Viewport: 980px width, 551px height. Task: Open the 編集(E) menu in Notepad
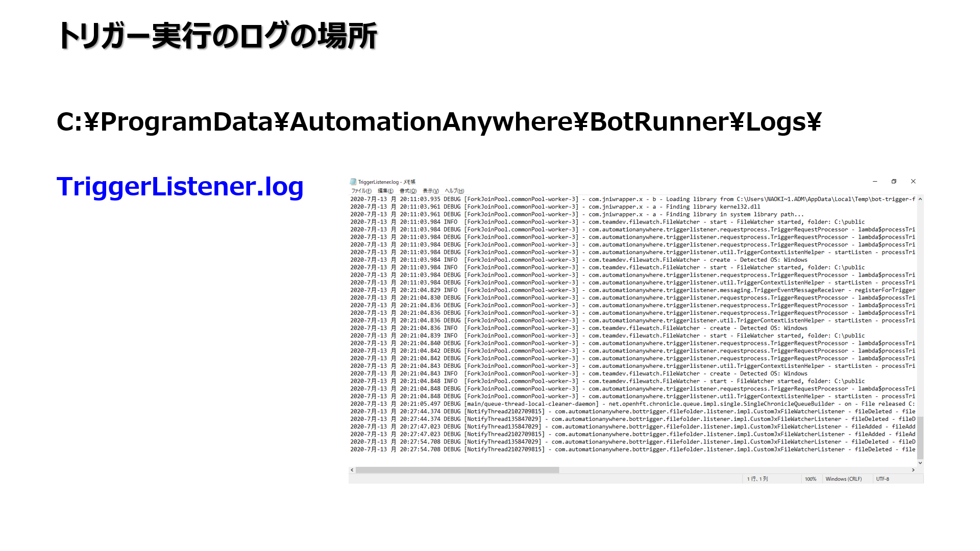pos(385,191)
